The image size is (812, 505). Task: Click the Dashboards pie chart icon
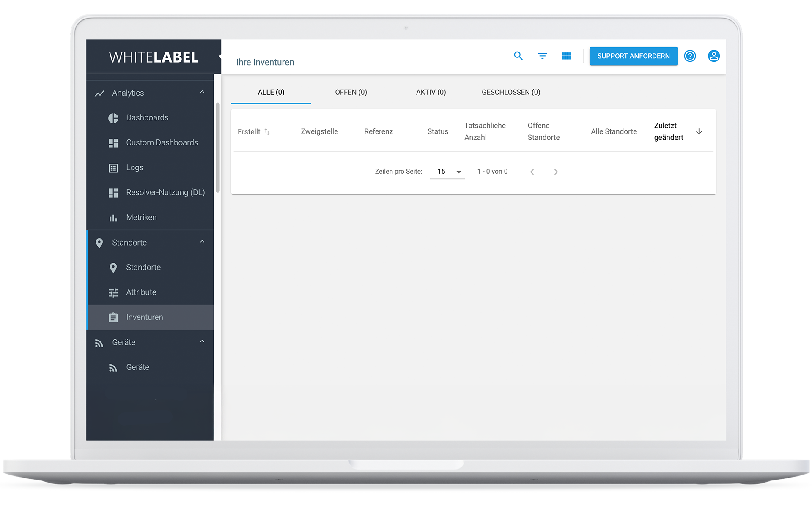[113, 118]
